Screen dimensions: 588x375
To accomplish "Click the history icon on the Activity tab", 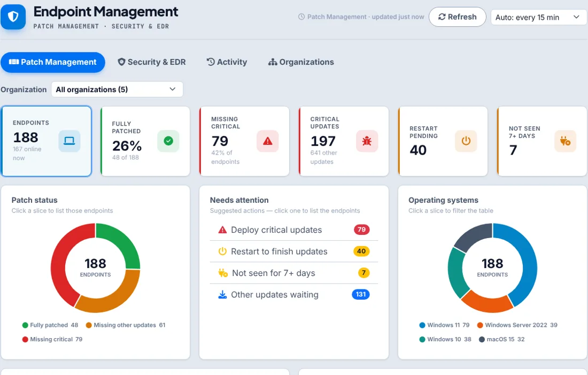I will click(211, 62).
